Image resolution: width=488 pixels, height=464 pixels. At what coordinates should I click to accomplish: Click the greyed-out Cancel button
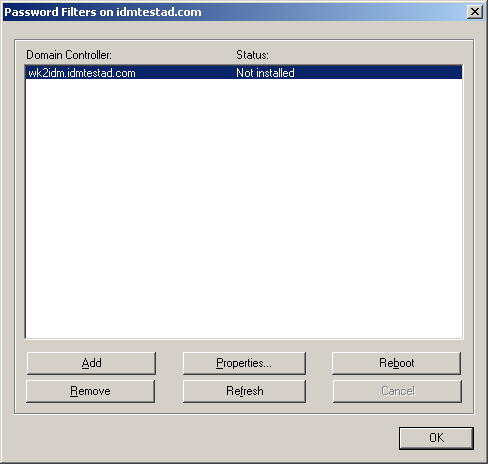(x=397, y=391)
